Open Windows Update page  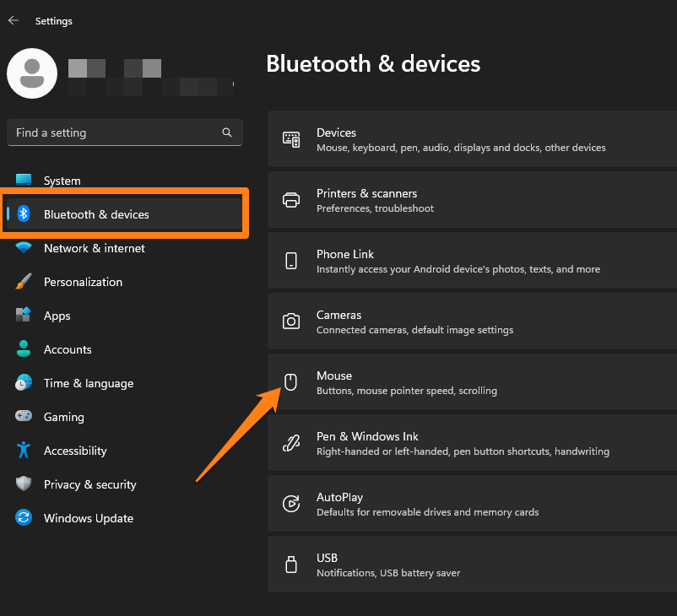[x=89, y=518]
